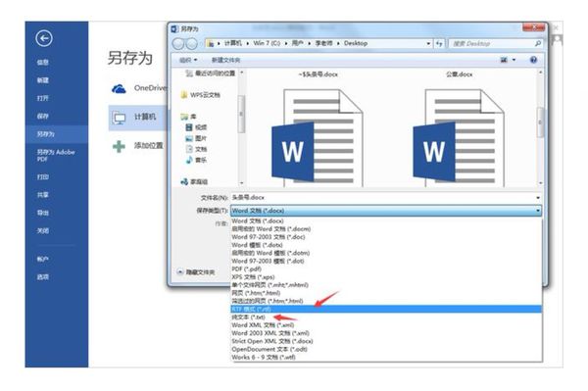The image size is (588, 391).
Task: Click the back arrow circle icon
Action: tap(44, 38)
